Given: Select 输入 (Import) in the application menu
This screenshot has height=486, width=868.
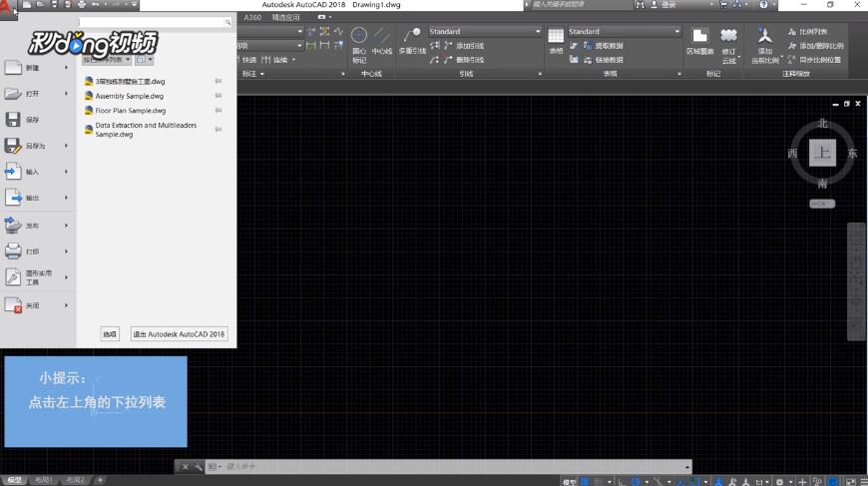Looking at the screenshot, I should [x=38, y=172].
